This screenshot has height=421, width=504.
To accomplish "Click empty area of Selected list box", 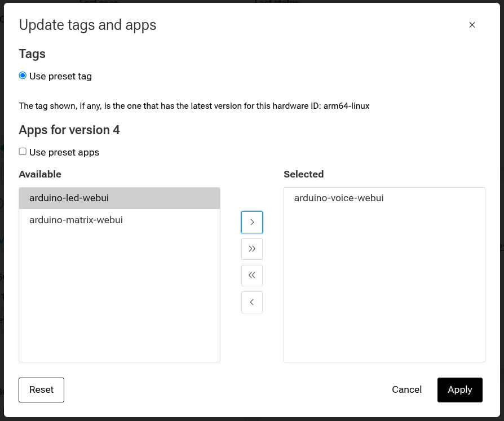I will [x=384, y=287].
